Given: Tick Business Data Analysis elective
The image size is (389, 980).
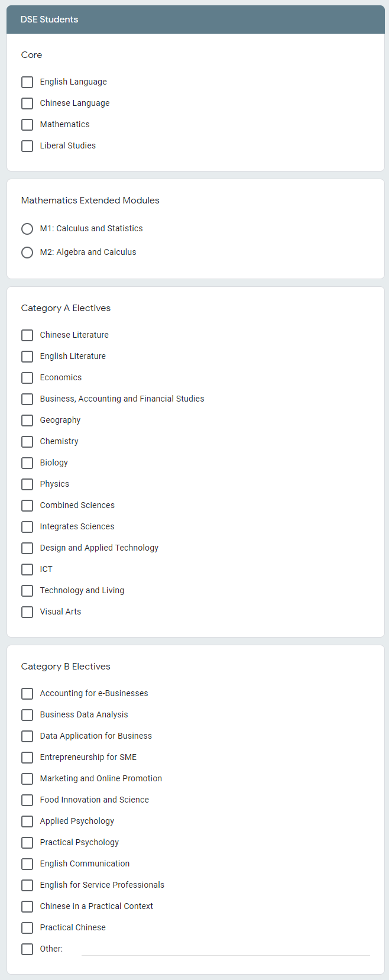Looking at the screenshot, I should coord(27,715).
